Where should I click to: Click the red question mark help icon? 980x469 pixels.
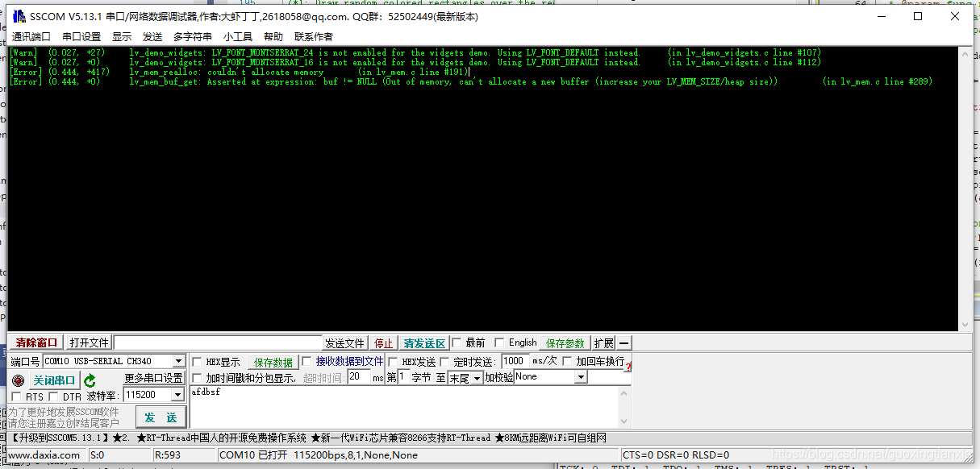[x=628, y=367]
